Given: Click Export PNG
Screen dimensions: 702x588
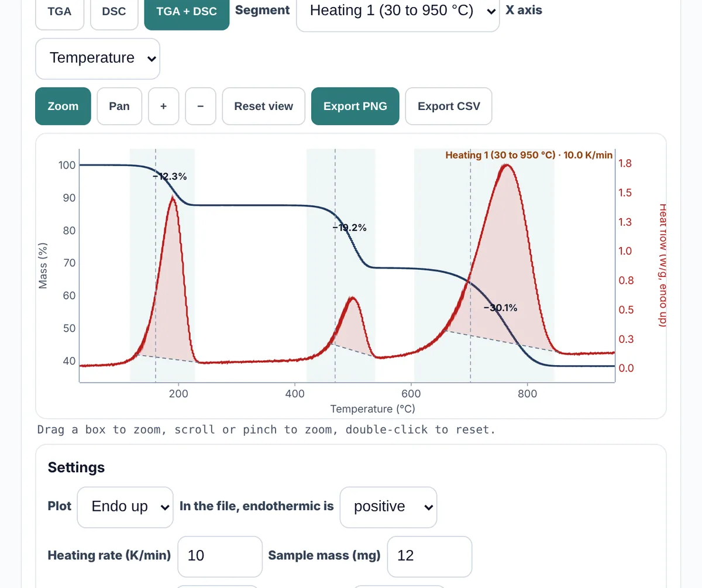Looking at the screenshot, I should [x=355, y=106].
